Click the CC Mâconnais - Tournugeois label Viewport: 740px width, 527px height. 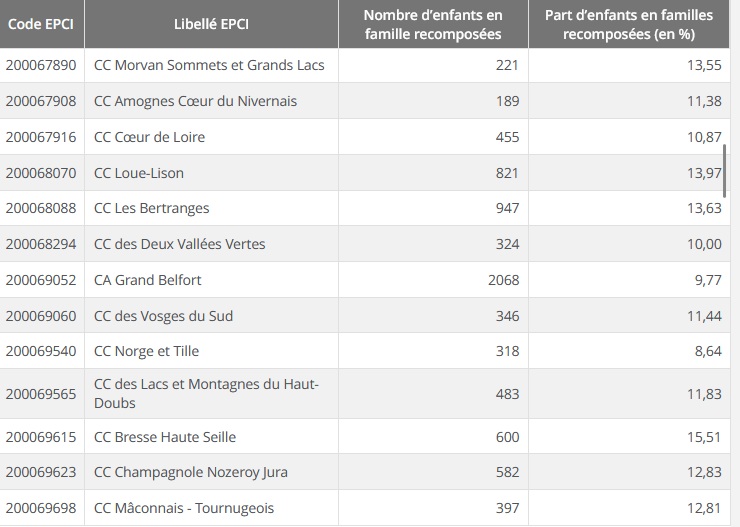pyautogui.click(x=183, y=508)
